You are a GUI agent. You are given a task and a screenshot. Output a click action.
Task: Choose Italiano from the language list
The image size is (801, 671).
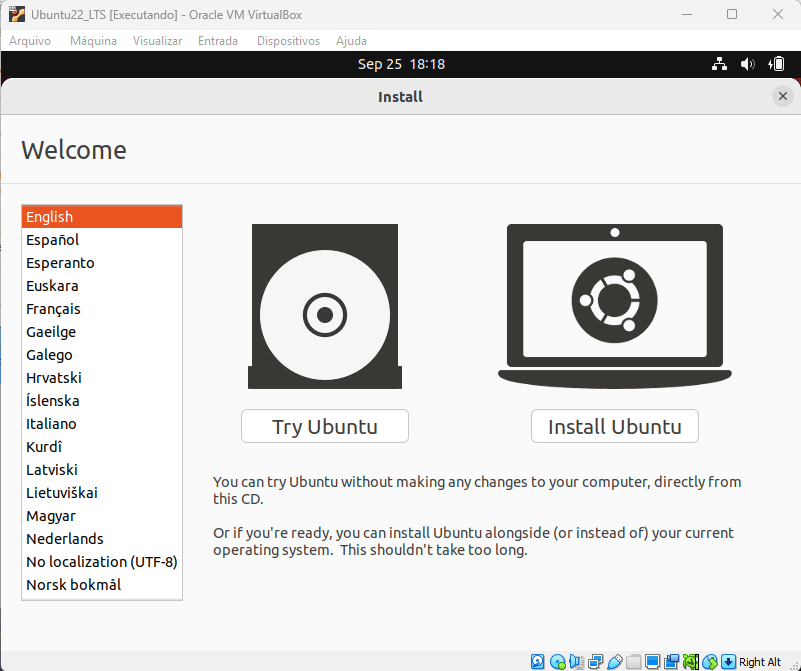pos(51,424)
